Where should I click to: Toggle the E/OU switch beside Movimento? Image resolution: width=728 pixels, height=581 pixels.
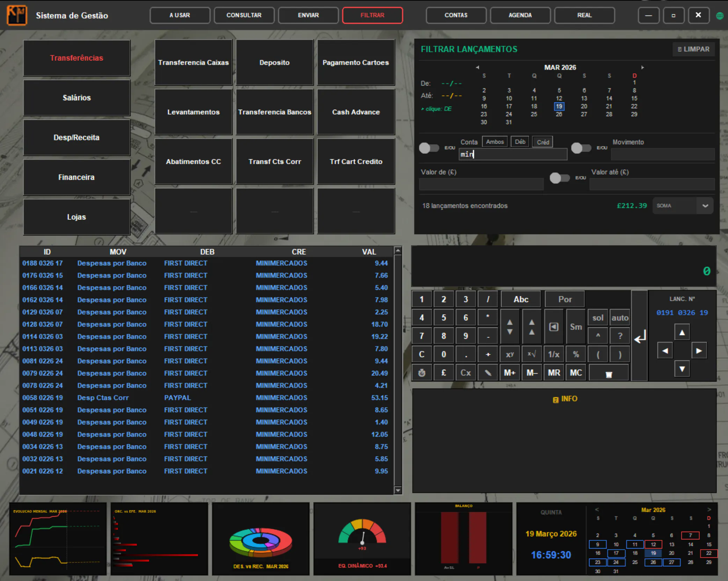click(x=581, y=148)
